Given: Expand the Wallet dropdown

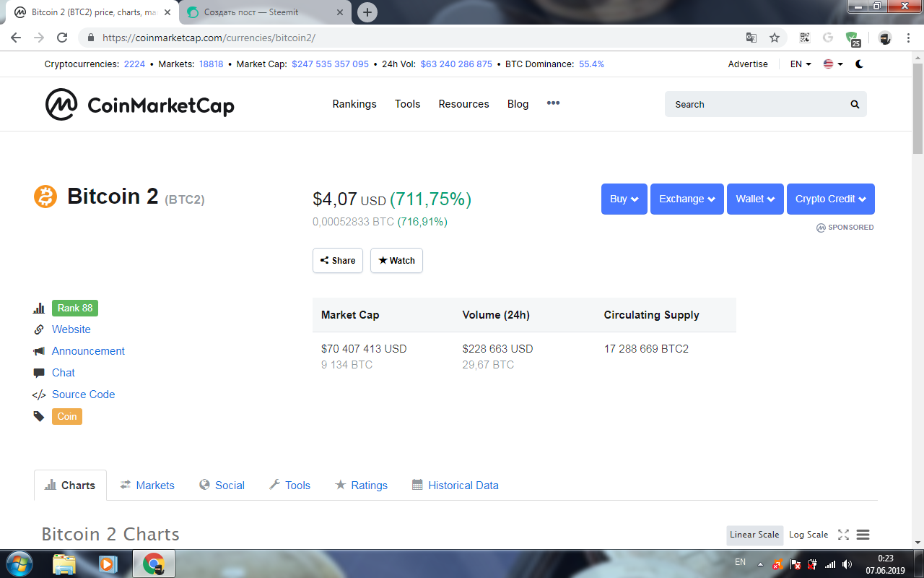Looking at the screenshot, I should 755,199.
